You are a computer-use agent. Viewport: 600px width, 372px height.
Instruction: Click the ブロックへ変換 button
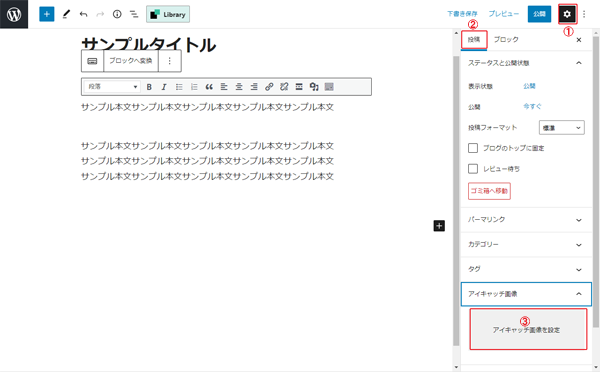tap(131, 61)
